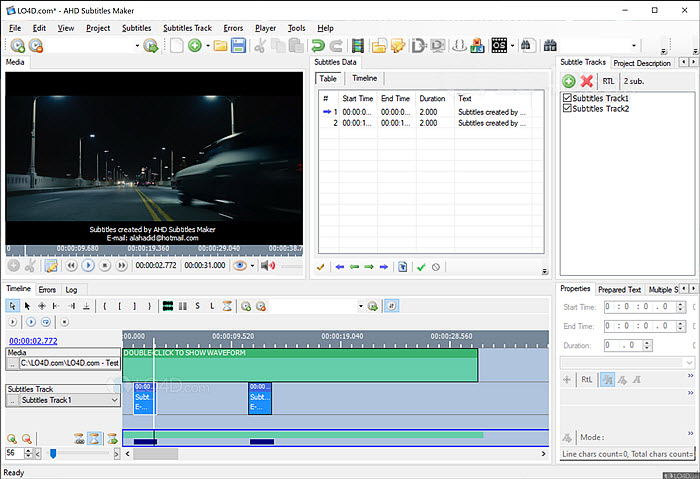
Task: Click the horizontal timeline scrollbar thumb
Action: [x=155, y=454]
